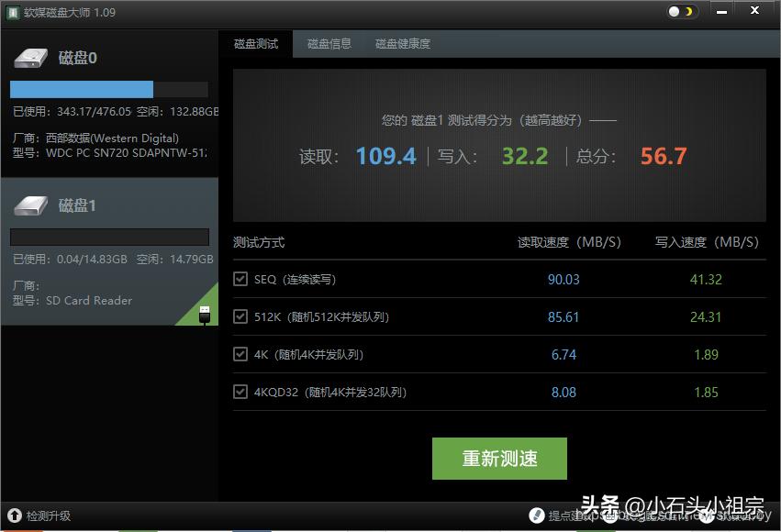Start the test again with 重新测速
Image resolution: width=781 pixels, height=532 pixels.
pos(499,459)
